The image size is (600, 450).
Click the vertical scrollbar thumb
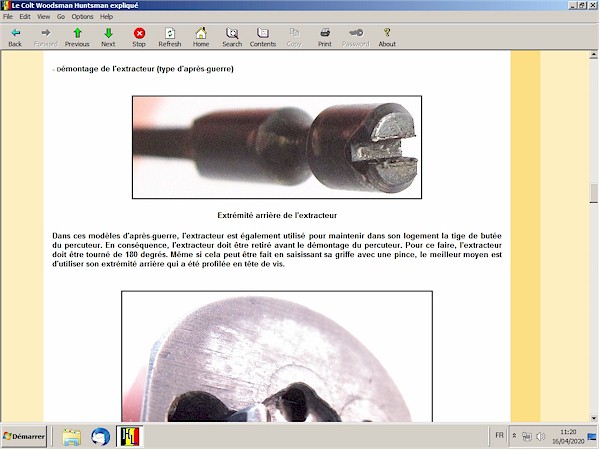[593, 193]
